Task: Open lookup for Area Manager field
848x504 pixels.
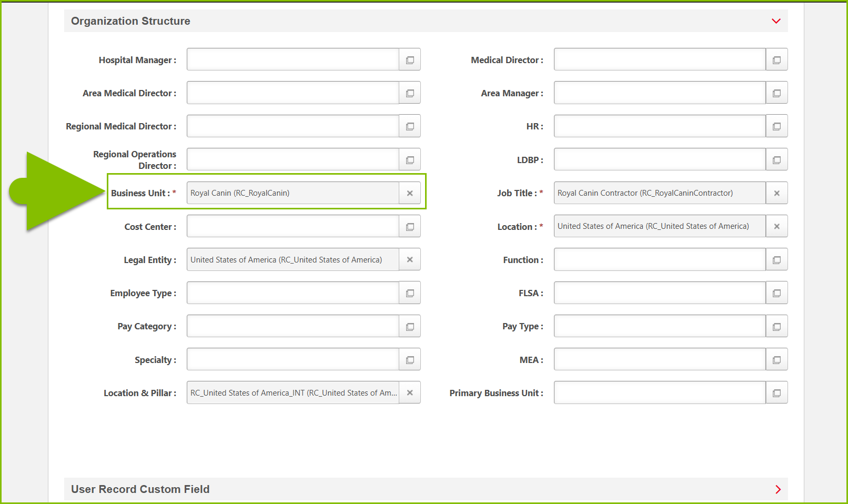Action: point(776,93)
